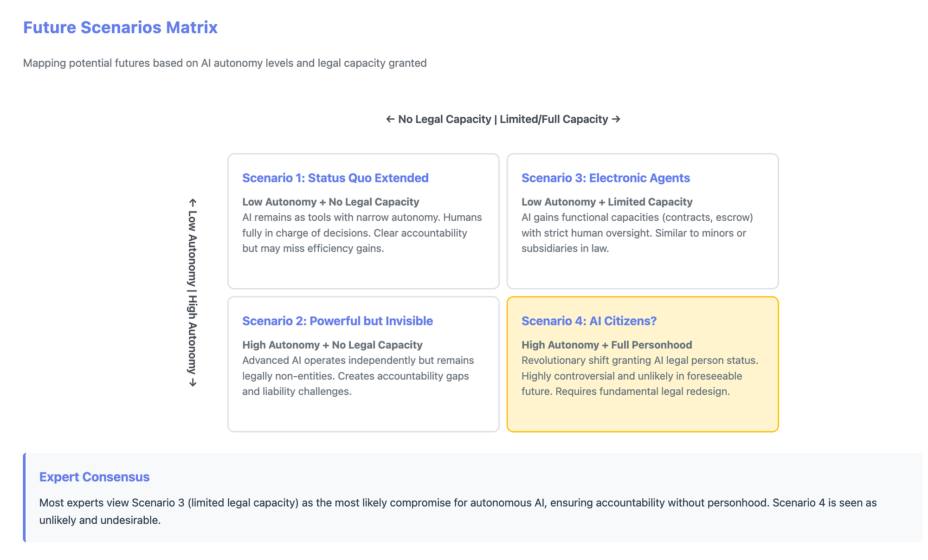Click the High Autonomy + No Legal Capacity subtitle
The image size is (928, 560).
pyautogui.click(x=332, y=345)
